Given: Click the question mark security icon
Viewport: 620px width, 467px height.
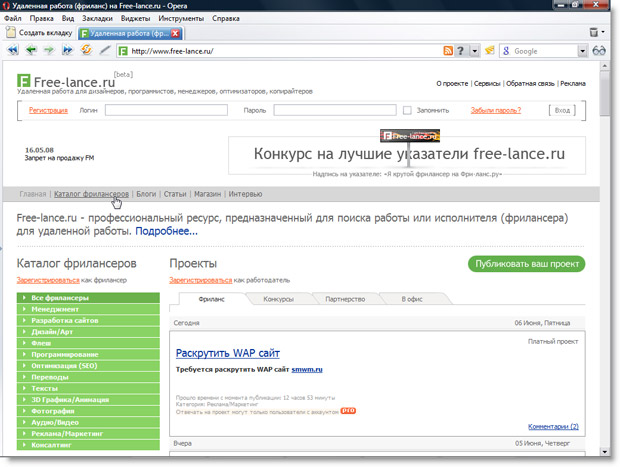Looking at the screenshot, I should [x=460, y=51].
